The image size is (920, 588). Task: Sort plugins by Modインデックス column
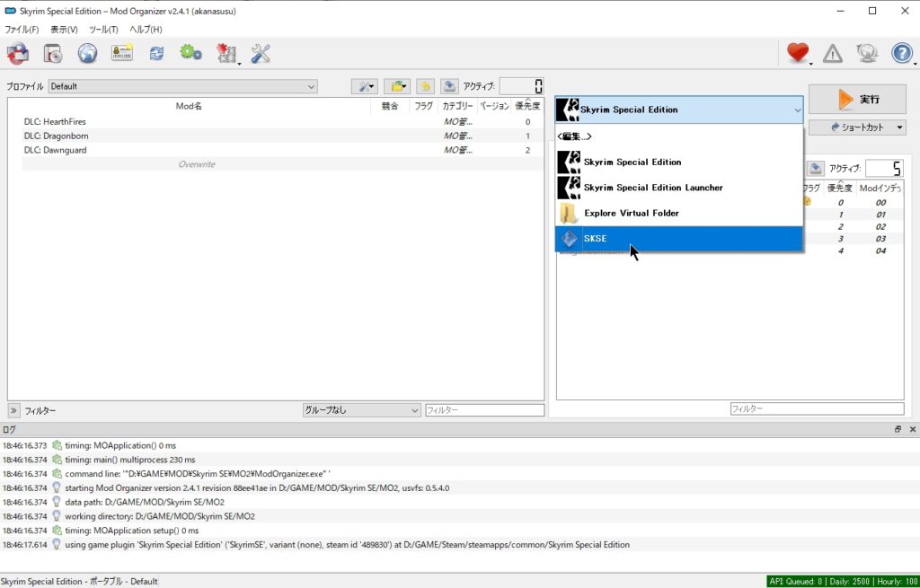(880, 189)
